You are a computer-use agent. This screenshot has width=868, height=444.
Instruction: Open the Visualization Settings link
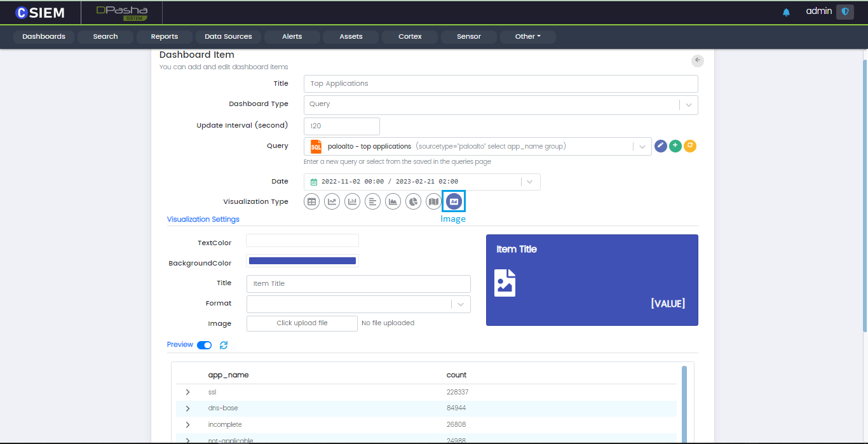pyautogui.click(x=203, y=219)
